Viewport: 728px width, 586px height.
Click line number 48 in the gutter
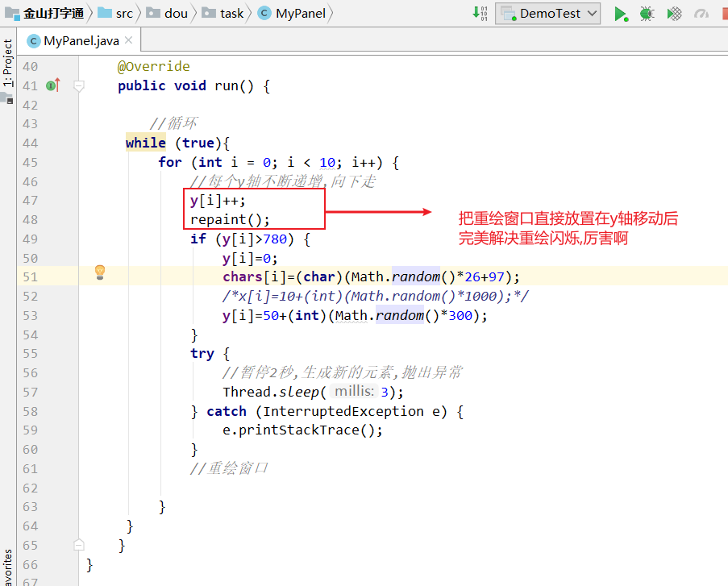tap(30, 219)
